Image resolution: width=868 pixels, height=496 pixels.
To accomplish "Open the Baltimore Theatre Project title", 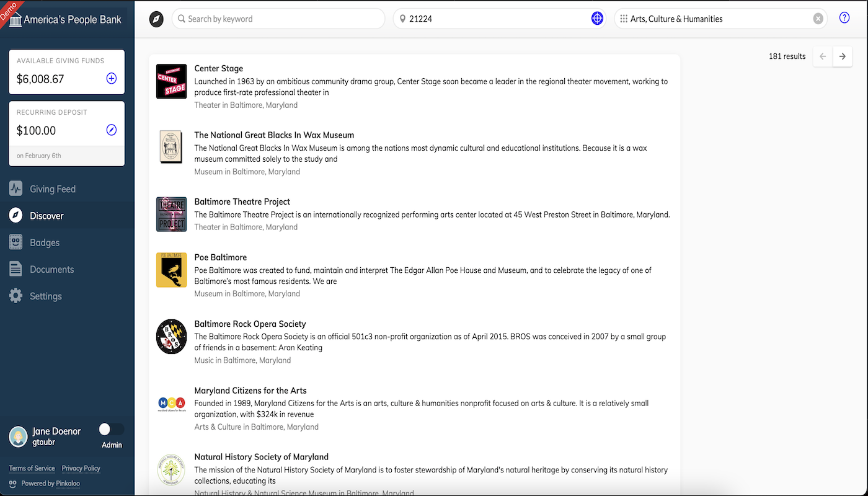I will click(242, 201).
